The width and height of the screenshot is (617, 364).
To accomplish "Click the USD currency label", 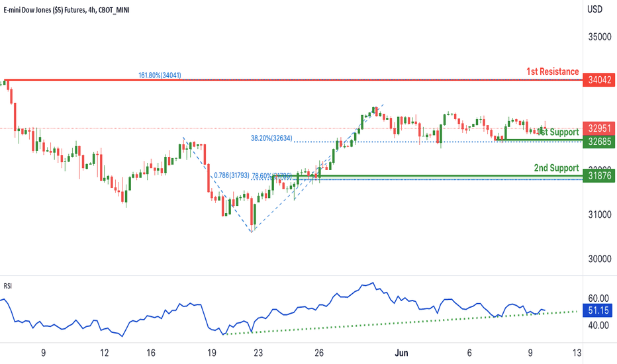I will (594, 9).
